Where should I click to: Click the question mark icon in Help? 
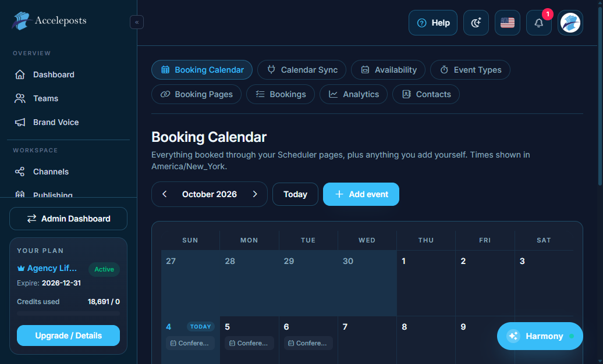click(x=421, y=23)
